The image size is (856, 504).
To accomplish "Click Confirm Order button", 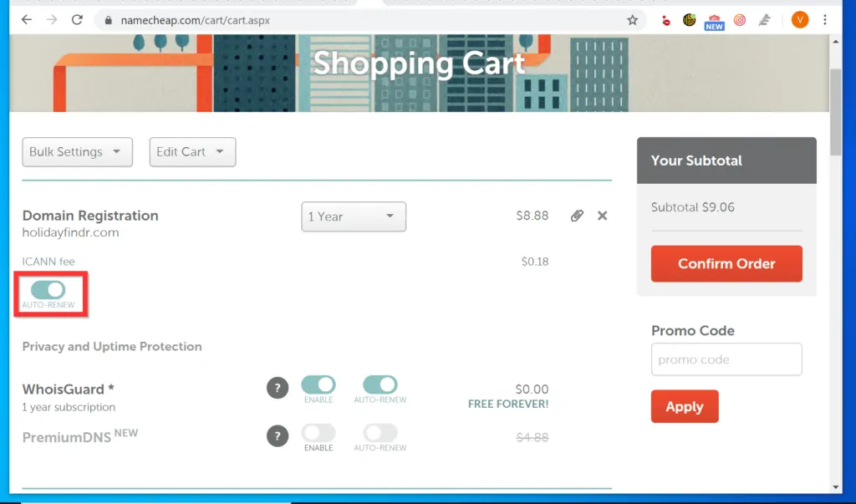I will (x=726, y=264).
